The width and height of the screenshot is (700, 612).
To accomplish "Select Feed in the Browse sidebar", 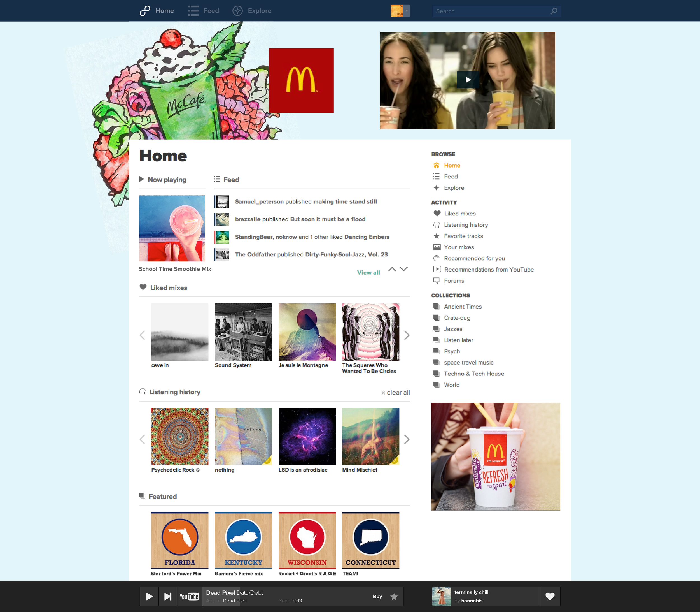I will [x=451, y=177].
